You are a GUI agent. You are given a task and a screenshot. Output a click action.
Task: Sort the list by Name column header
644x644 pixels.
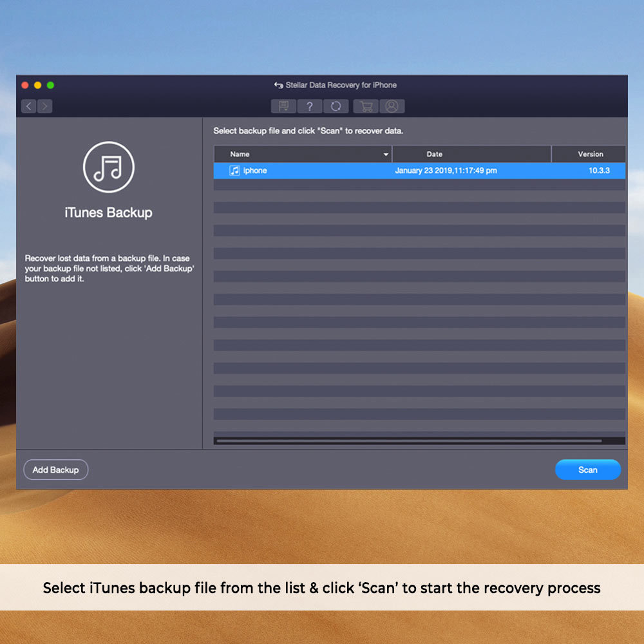(303, 154)
